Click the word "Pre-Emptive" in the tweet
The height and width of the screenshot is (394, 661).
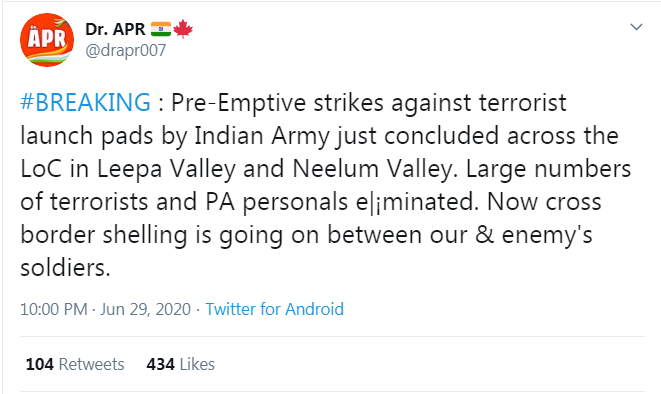click(x=238, y=103)
